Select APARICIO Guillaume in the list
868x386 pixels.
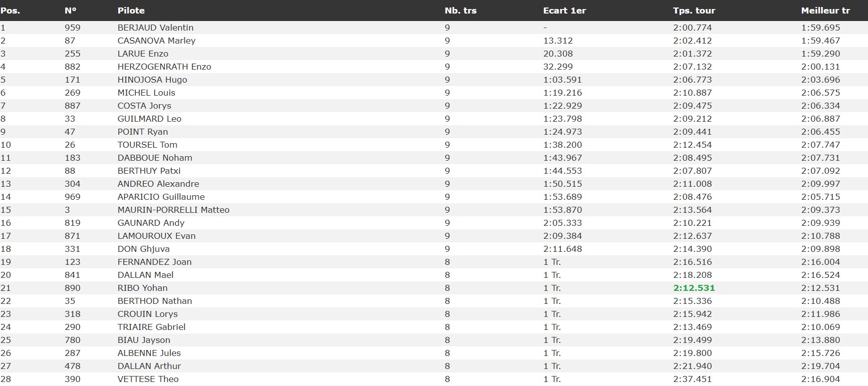[161, 197]
